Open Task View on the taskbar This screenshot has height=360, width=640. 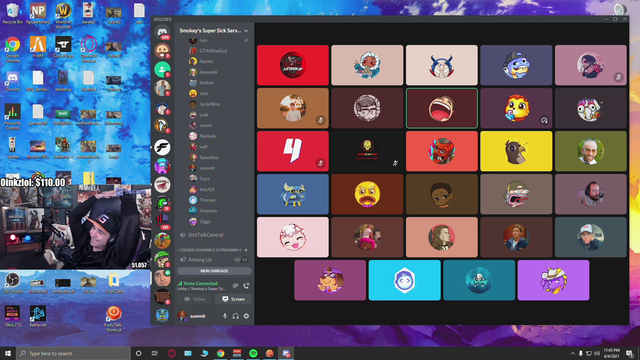coord(155,353)
